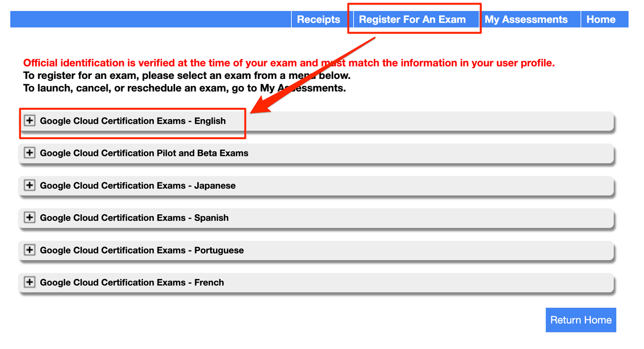Select "Google Cloud Certification Exams - English" label
The width and height of the screenshot is (644, 349).
click(133, 121)
